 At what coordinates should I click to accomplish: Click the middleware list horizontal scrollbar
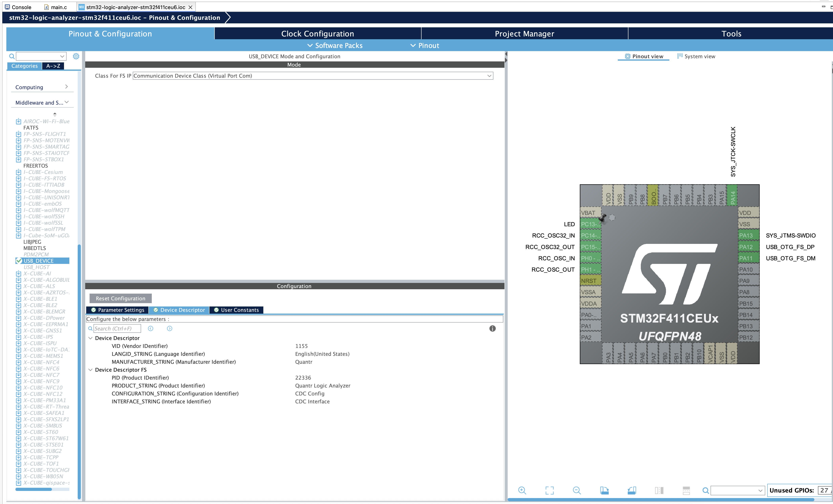[34, 489]
